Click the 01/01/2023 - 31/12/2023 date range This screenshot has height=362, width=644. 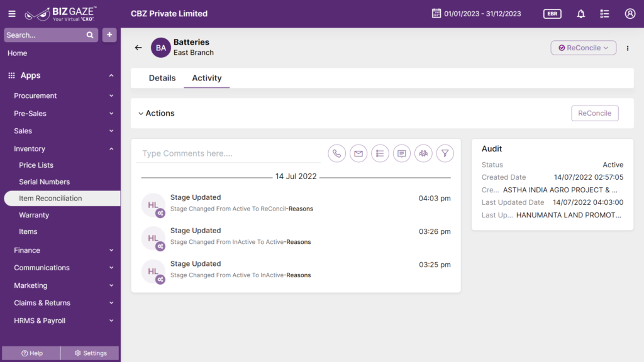click(482, 14)
